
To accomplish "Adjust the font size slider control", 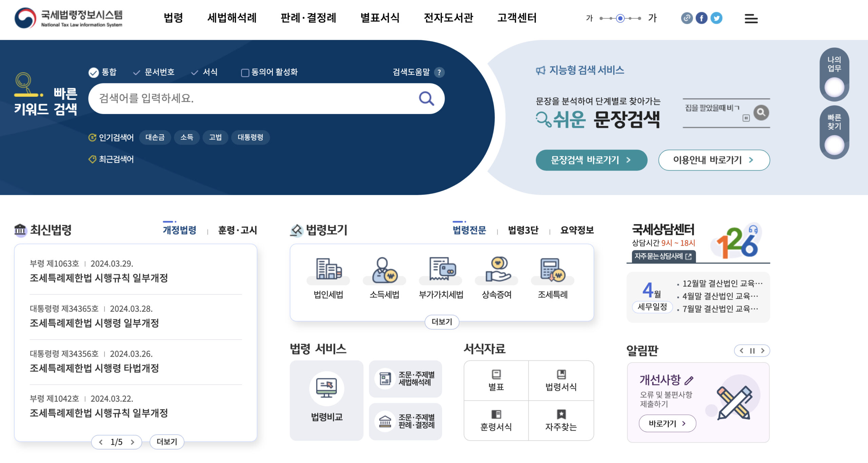I will 620,19.
